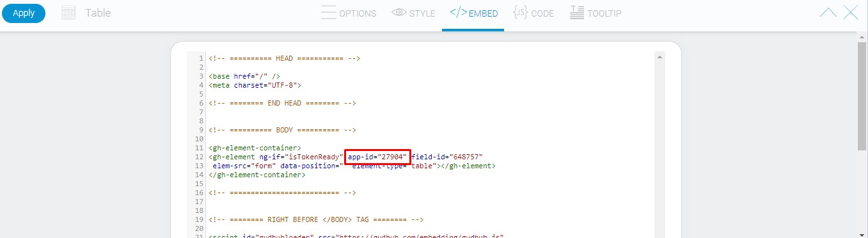Click the Style eye icon
The image size is (868, 238).
[x=399, y=13]
